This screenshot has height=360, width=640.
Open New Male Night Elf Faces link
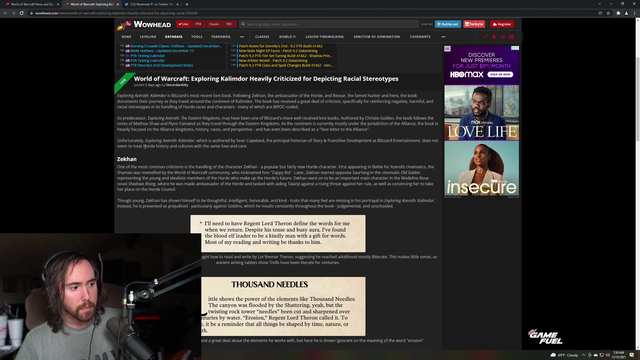(278, 51)
